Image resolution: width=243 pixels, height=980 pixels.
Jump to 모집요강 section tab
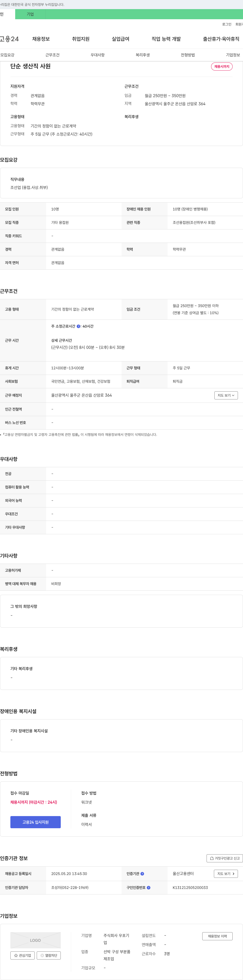coord(7,55)
